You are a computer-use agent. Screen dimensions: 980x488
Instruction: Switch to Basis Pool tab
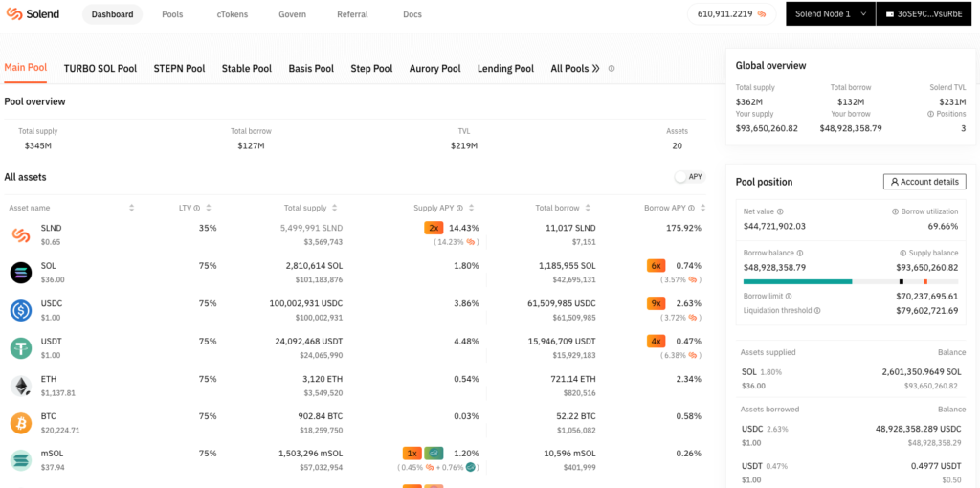[x=311, y=69]
